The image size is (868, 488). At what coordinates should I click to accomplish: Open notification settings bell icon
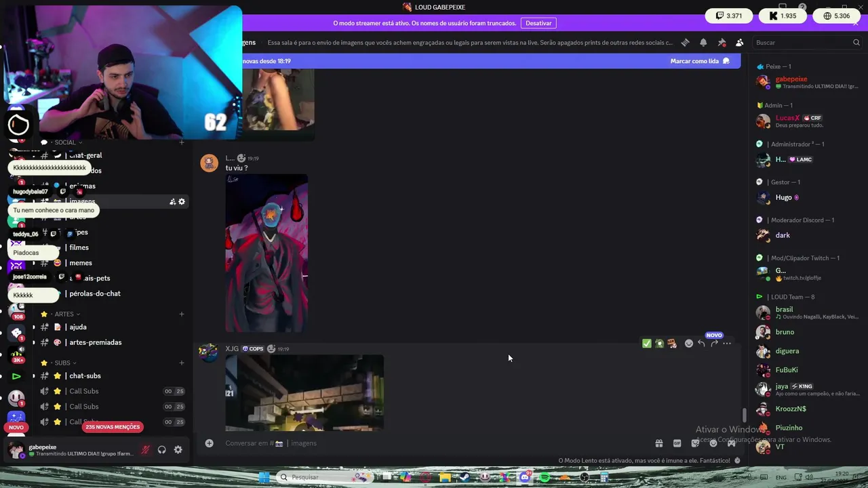703,42
